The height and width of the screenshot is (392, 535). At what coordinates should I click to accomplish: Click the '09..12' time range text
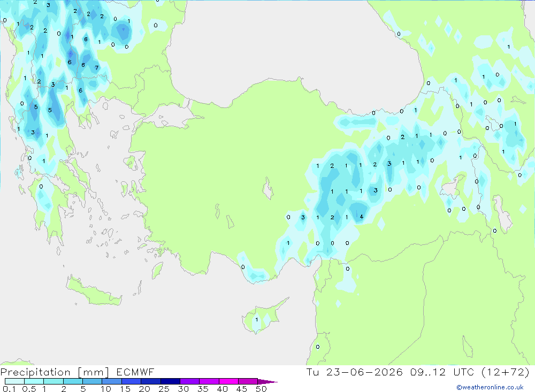(x=428, y=372)
